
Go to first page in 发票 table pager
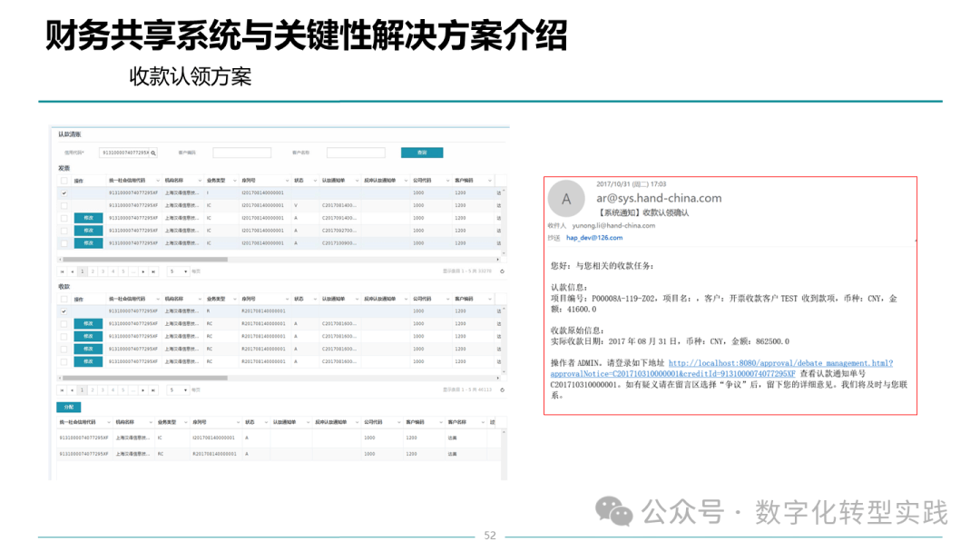62,271
